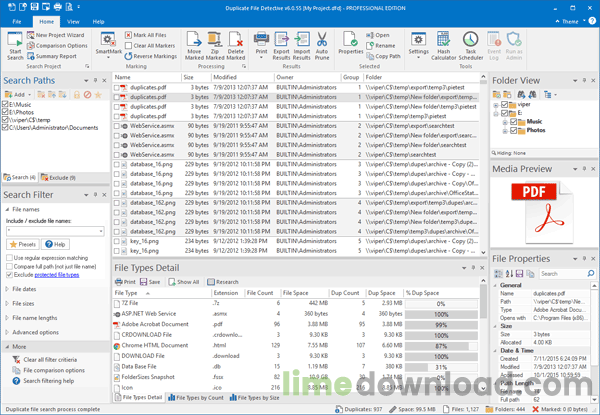Expand File name lengths section
Screen dimensions: 600x415
point(7,318)
